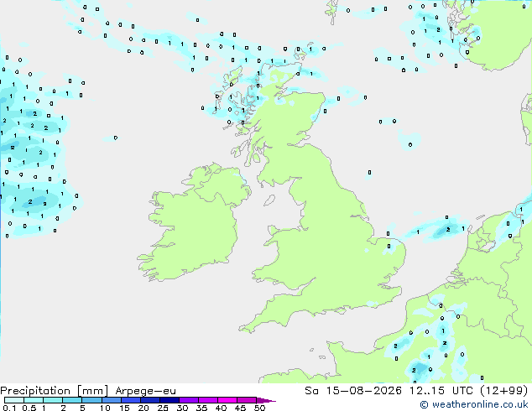
Task: Pick the 10–15 mm legend color swatch
Action: coord(111,400)
